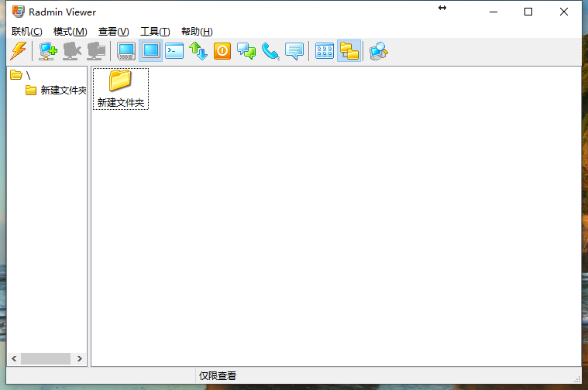Screen dimensions: 588x390
Task: Open the 联机(C) menu
Action: click(x=26, y=32)
